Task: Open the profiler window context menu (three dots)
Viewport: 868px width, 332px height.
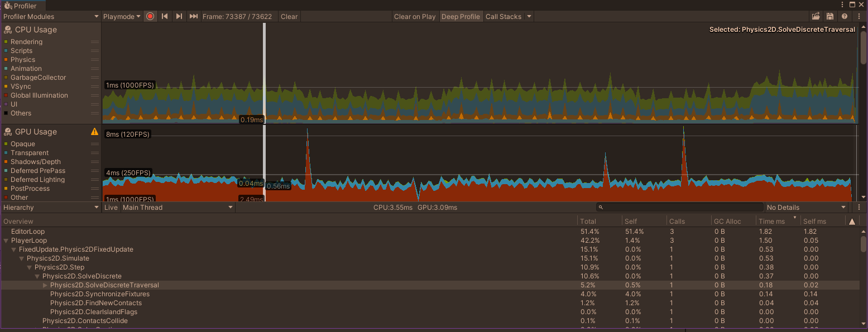Action: pyautogui.click(x=859, y=16)
